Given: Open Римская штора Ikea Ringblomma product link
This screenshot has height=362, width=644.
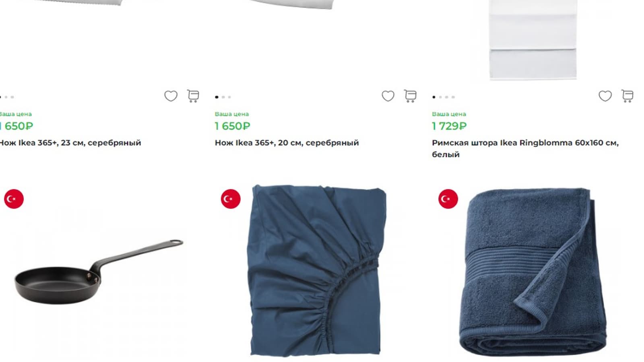Looking at the screenshot, I should [x=525, y=148].
